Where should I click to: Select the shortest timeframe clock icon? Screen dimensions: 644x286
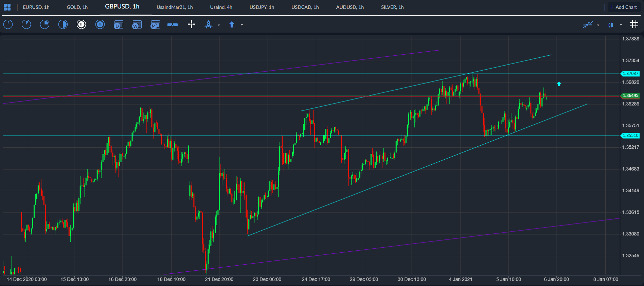(8, 24)
